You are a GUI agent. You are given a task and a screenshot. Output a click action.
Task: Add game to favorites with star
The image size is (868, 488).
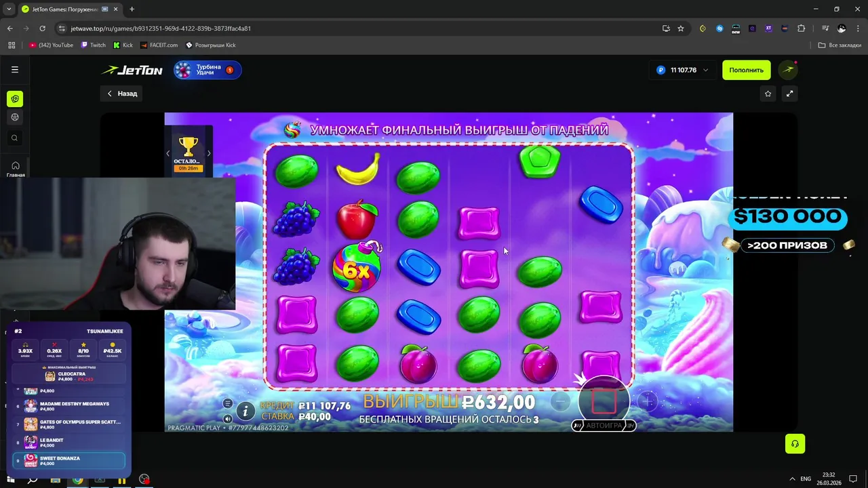pyautogui.click(x=768, y=94)
